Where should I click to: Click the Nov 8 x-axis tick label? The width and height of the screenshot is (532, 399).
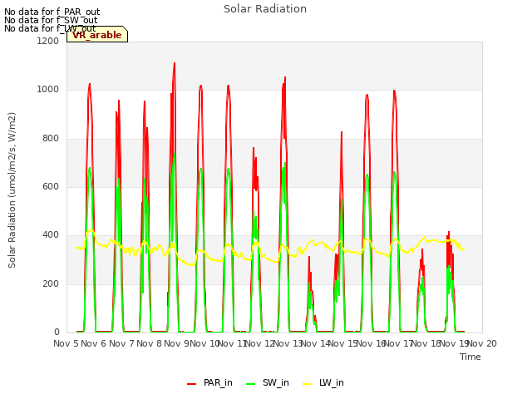[x=149, y=343]
